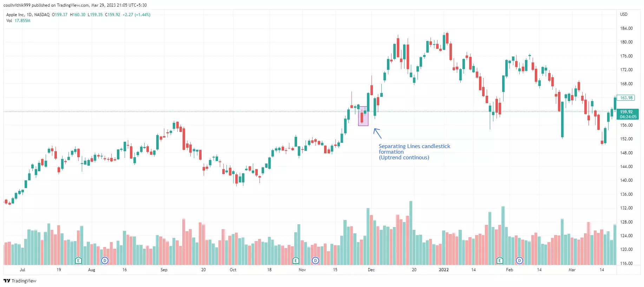644x287 pixels.
Task: Select the earnings marker before Feb
Action: click(x=500, y=260)
